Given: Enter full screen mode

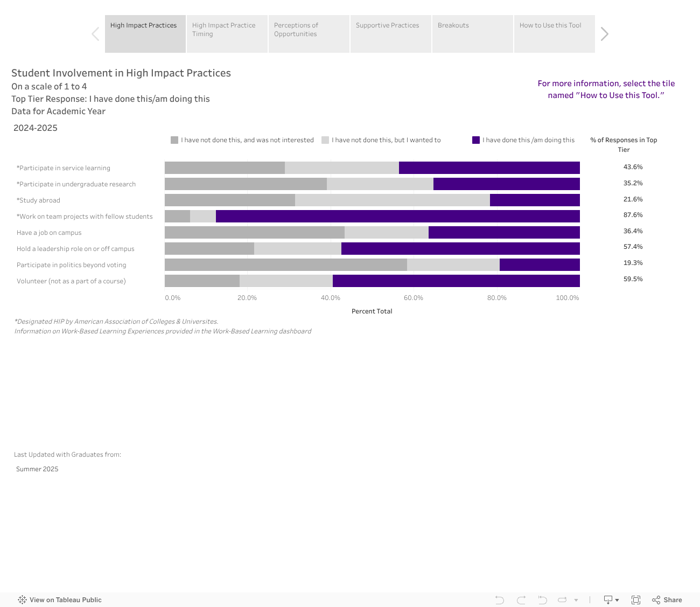Looking at the screenshot, I should (x=635, y=600).
